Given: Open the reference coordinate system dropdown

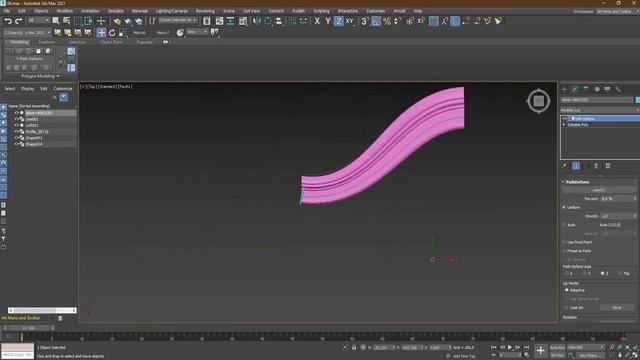Looking at the screenshot, I should pyautogui.click(x=198, y=32).
